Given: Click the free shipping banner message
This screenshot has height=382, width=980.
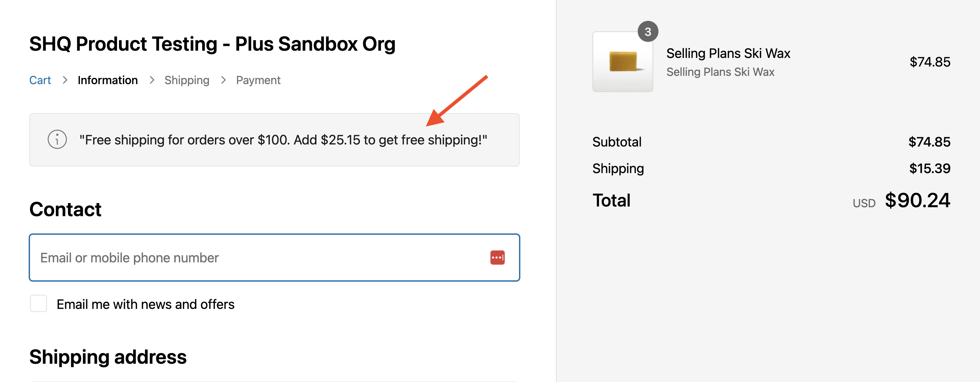Looking at the screenshot, I should (x=283, y=140).
